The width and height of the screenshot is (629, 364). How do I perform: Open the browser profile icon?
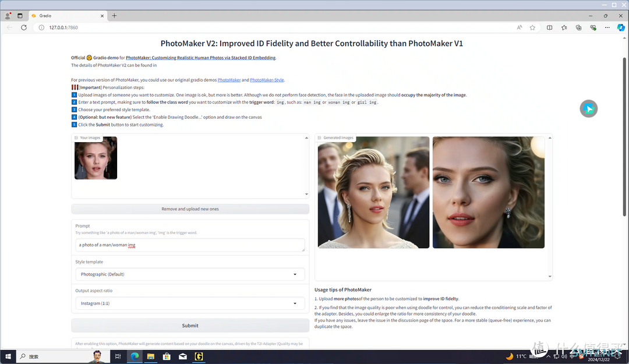tap(8, 16)
